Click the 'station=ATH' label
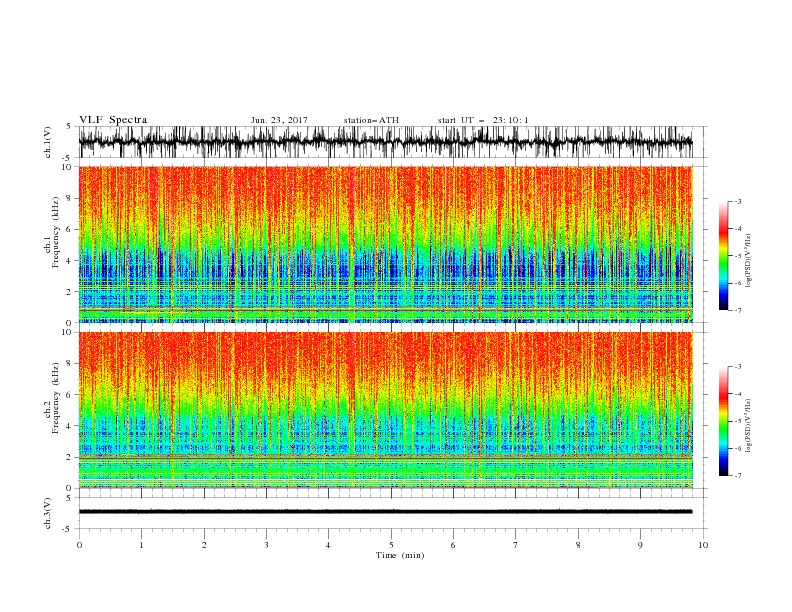The width and height of the screenshot is (792, 612). tap(371, 120)
